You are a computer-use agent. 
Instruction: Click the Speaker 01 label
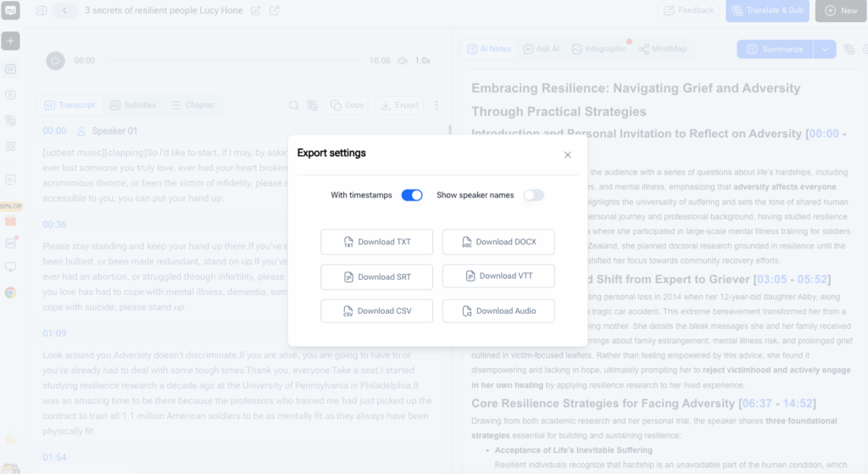pyautogui.click(x=114, y=131)
